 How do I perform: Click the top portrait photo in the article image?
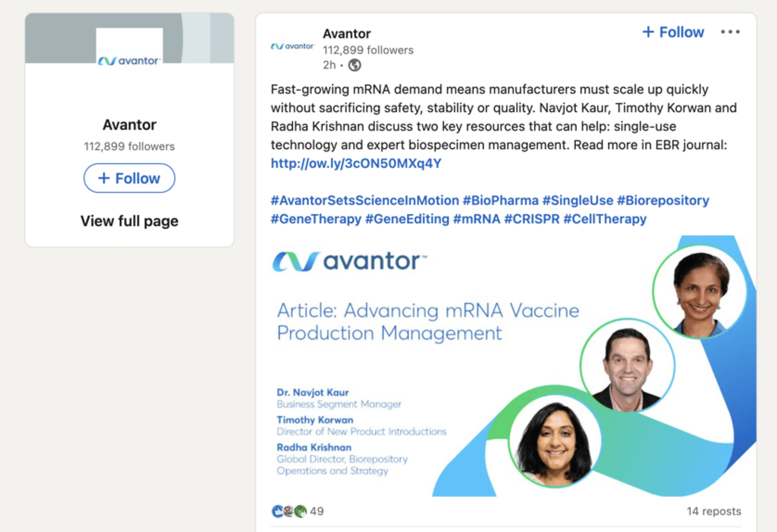(700, 291)
